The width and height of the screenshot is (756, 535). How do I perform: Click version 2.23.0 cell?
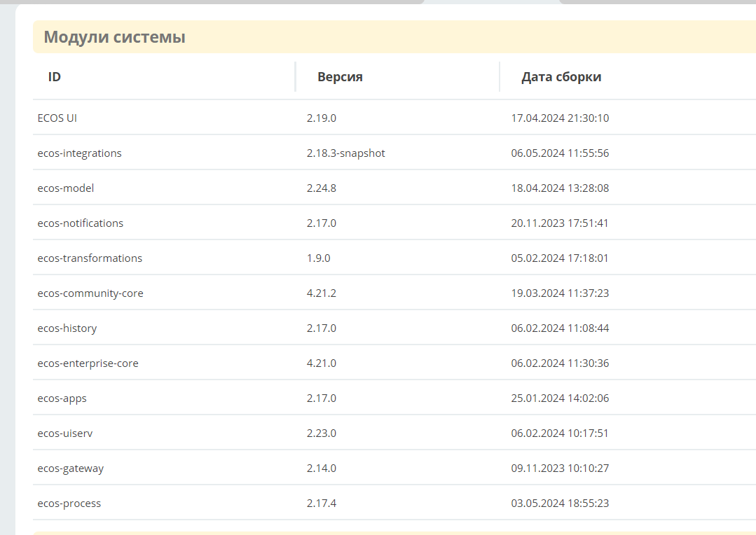(x=322, y=433)
